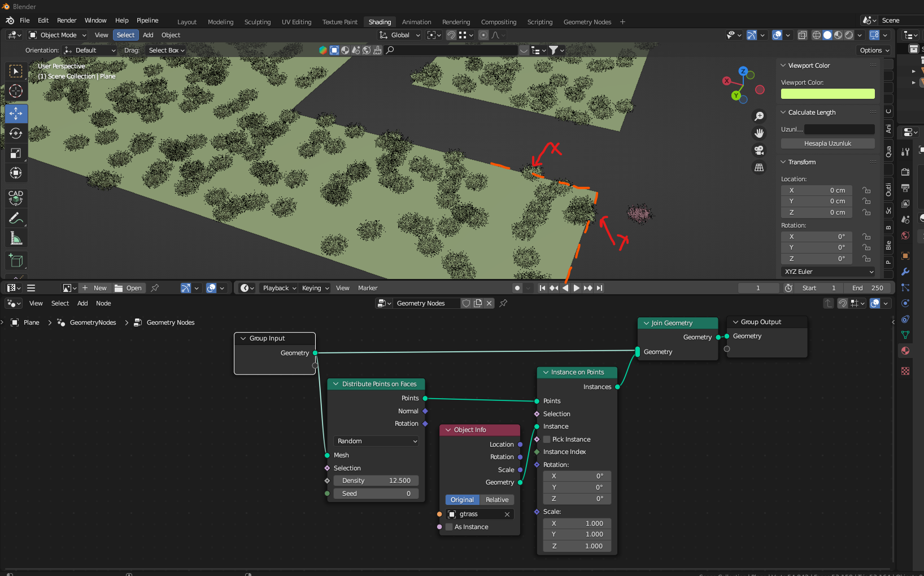The image size is (924, 576).
Task: Pin the geometry node tree
Action: point(503,303)
